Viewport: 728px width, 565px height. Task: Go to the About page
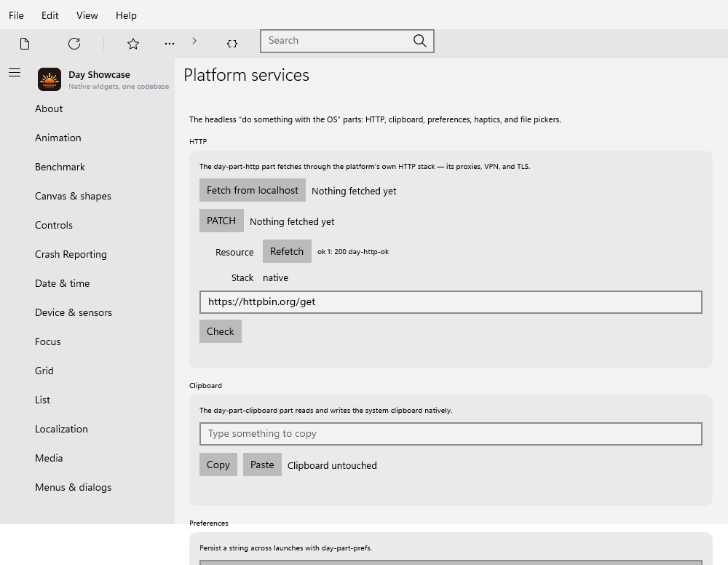pos(49,108)
